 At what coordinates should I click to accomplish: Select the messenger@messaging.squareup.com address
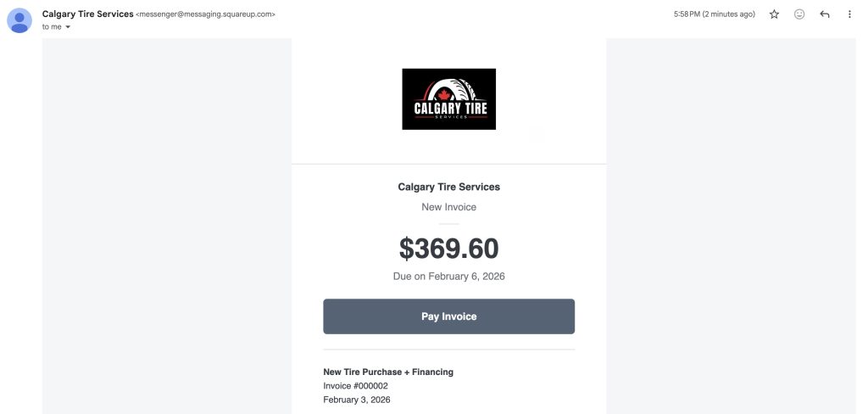tap(205, 14)
